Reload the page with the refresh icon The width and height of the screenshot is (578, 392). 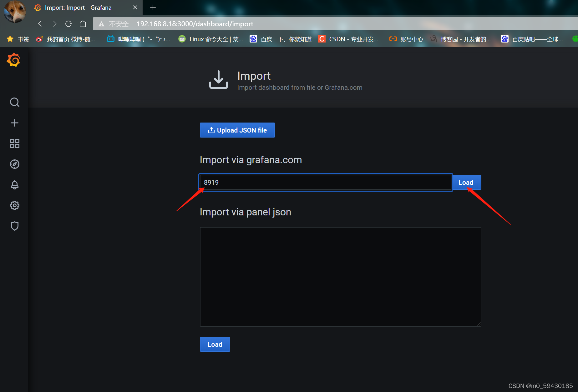coord(68,24)
